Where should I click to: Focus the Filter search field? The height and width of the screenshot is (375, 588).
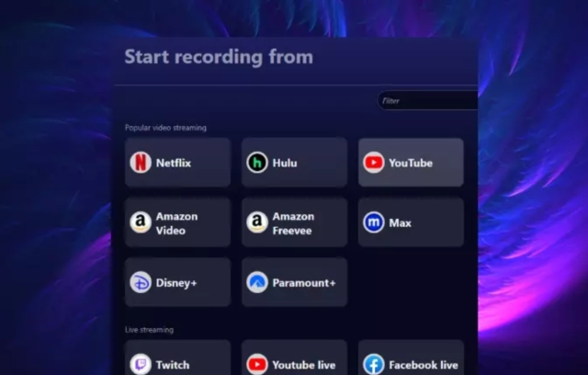(427, 100)
